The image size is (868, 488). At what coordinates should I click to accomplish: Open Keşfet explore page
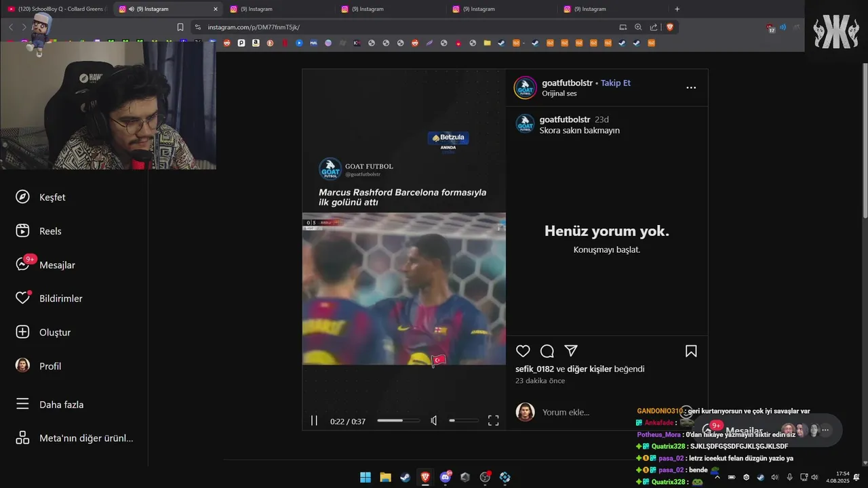pyautogui.click(x=41, y=197)
